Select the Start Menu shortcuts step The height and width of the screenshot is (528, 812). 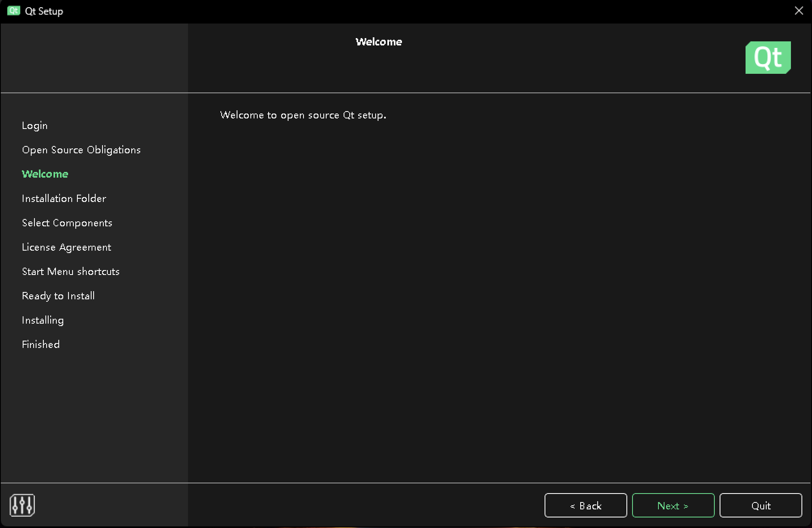71,271
